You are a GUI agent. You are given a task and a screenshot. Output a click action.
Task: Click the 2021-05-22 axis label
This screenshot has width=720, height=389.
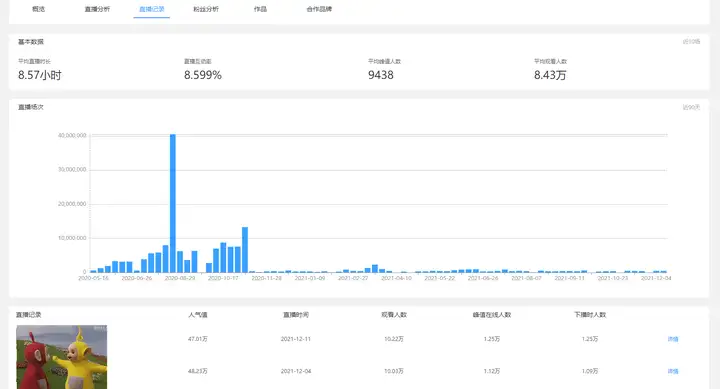tap(440, 278)
